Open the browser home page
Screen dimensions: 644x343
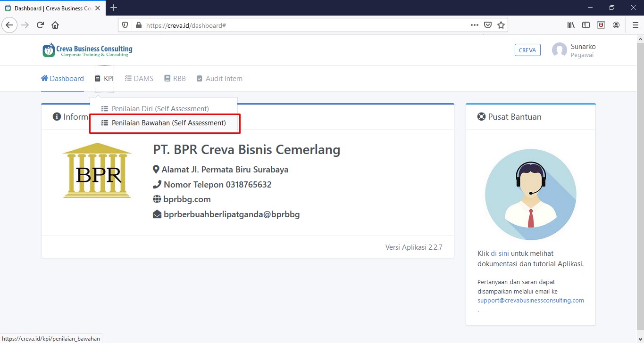click(x=55, y=25)
